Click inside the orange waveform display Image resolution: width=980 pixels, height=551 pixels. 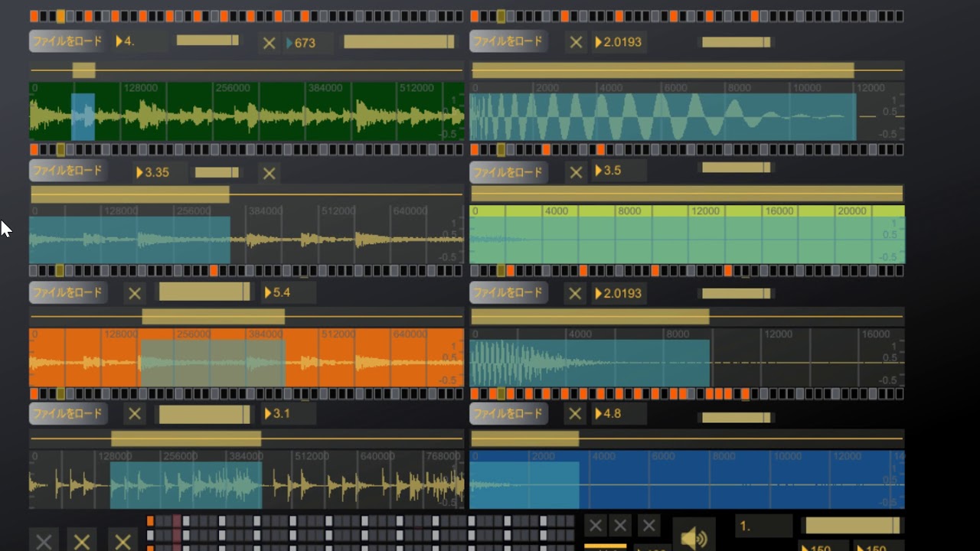point(247,357)
